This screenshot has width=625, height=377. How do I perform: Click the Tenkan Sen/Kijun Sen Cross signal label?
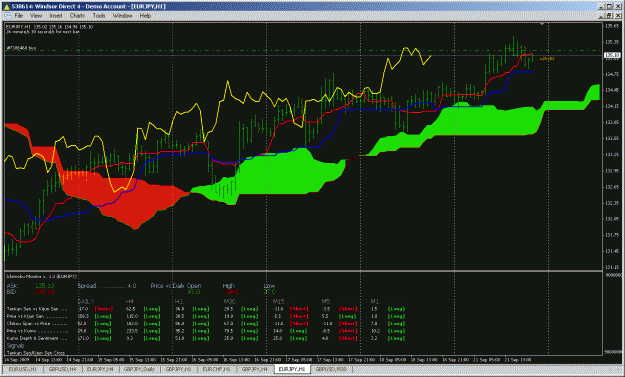pos(35,353)
